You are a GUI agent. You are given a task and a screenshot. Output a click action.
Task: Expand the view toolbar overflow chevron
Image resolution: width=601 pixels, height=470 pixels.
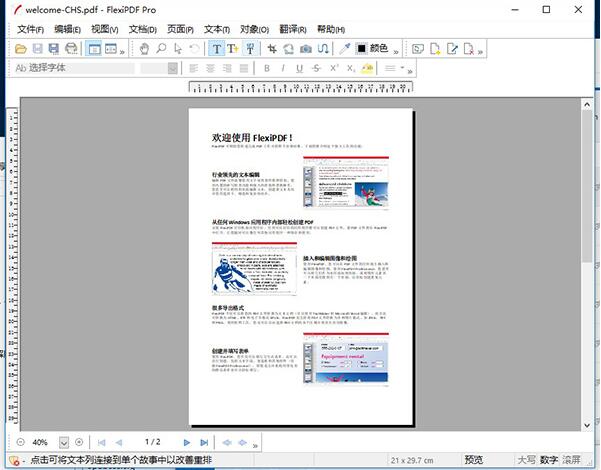pyautogui.click(x=122, y=51)
